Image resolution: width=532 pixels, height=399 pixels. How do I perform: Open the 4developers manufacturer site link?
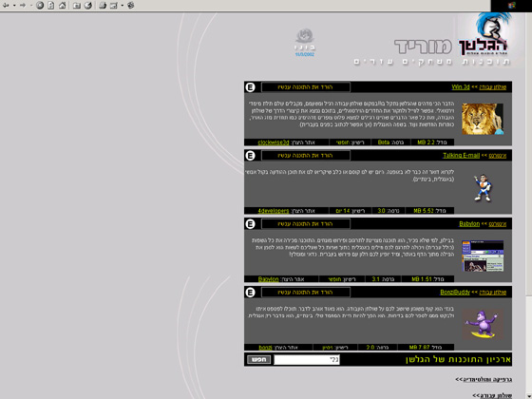pos(274,211)
